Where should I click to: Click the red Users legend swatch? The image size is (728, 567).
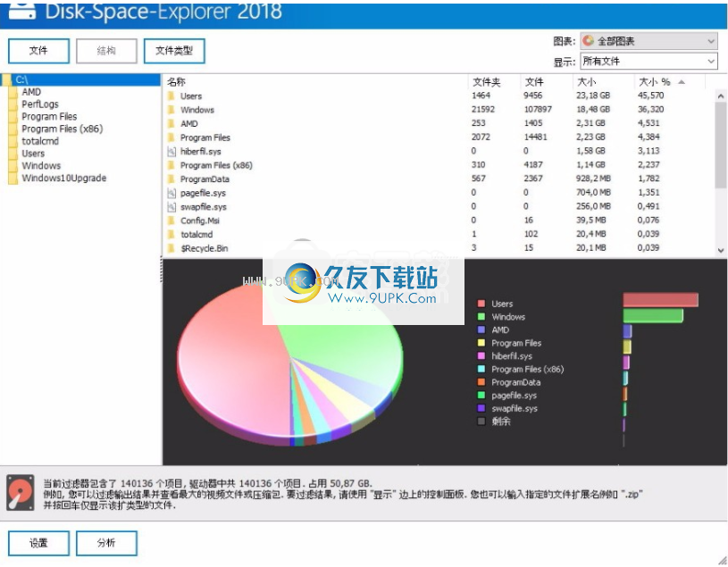[x=481, y=304]
